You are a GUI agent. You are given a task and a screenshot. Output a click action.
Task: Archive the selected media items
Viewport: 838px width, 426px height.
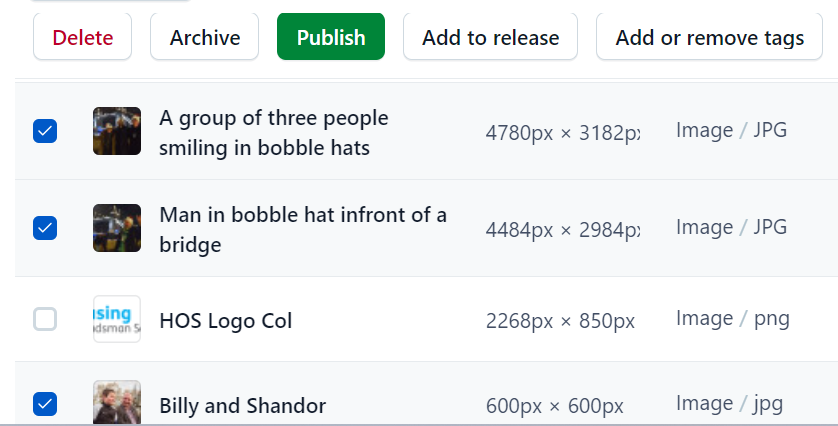click(205, 37)
